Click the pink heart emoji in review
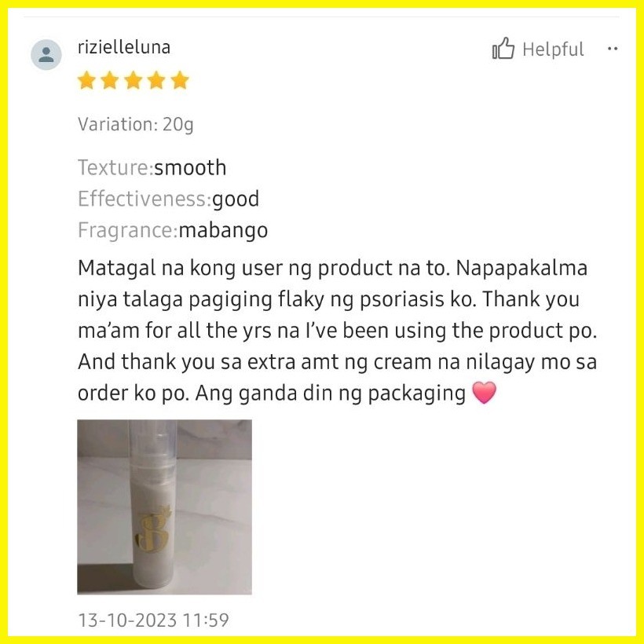This screenshot has height=644, width=644. click(x=485, y=393)
